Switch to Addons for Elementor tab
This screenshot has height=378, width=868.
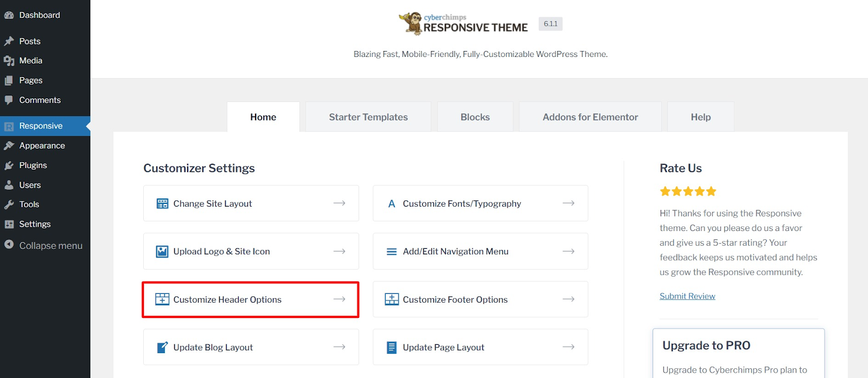click(x=590, y=117)
